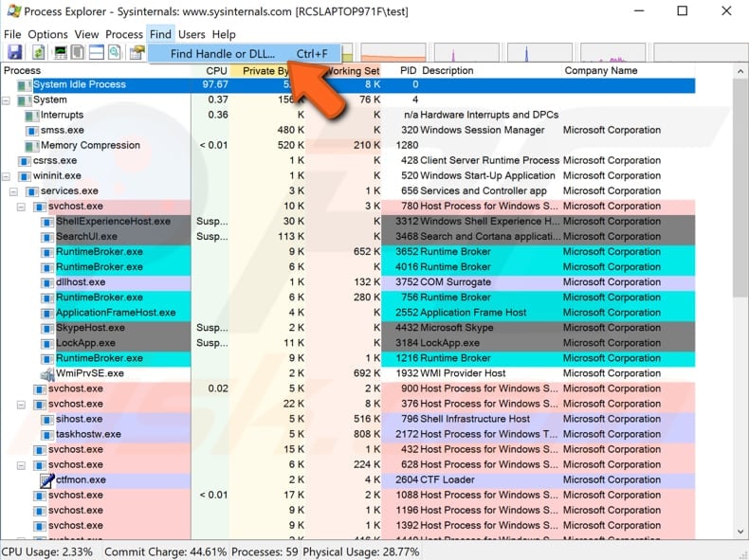Click the sihost.exe process icon

pyautogui.click(x=47, y=420)
